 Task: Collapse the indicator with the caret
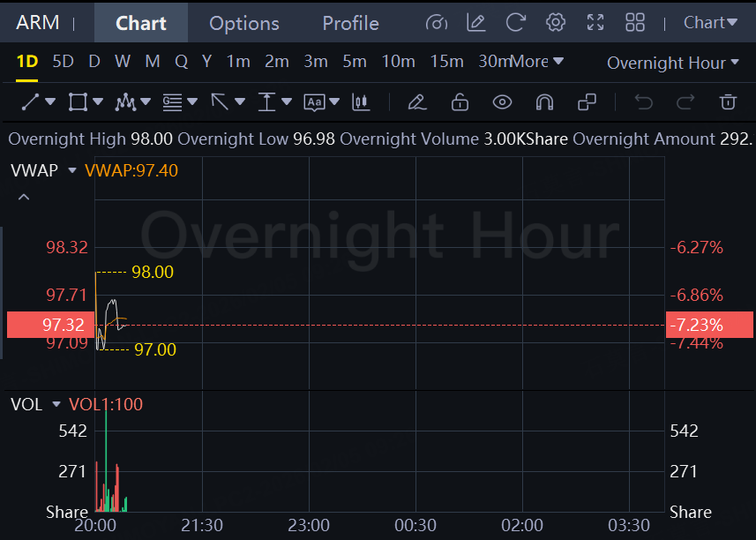tap(24, 197)
